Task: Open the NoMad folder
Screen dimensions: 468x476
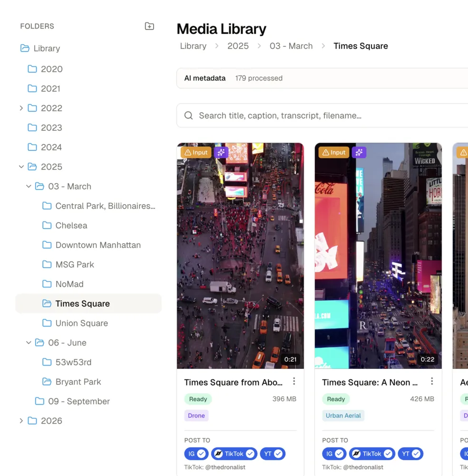Action: click(x=88, y=284)
